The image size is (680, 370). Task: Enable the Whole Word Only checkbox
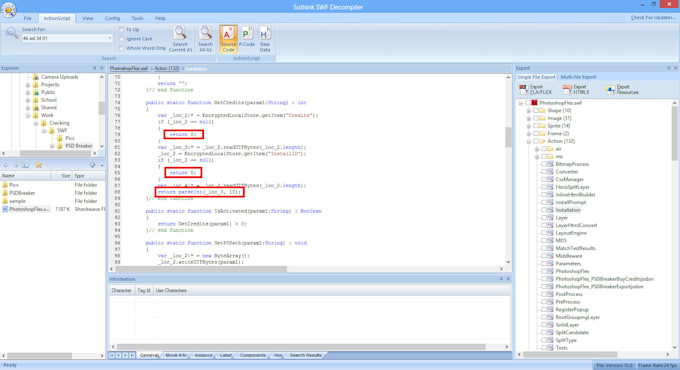pyautogui.click(x=121, y=48)
